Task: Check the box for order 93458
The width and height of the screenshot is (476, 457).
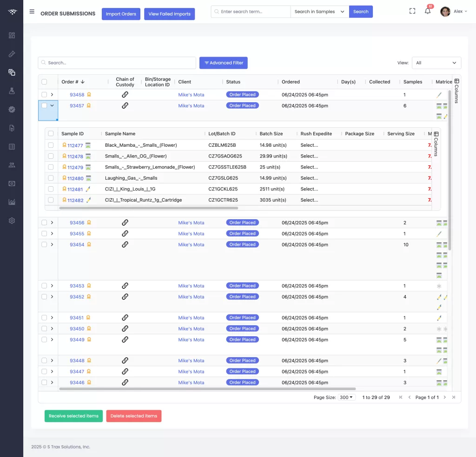Action: 44,95
